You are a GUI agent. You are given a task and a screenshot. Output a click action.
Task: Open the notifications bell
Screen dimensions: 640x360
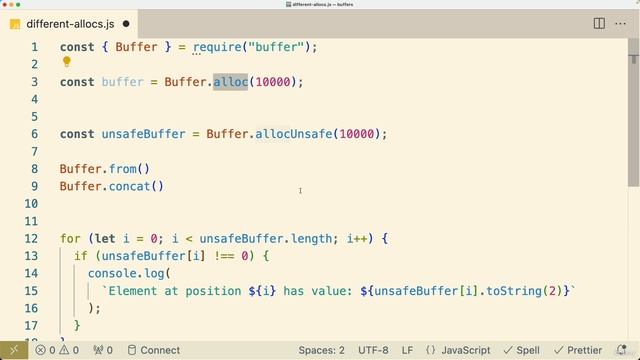tap(621, 350)
